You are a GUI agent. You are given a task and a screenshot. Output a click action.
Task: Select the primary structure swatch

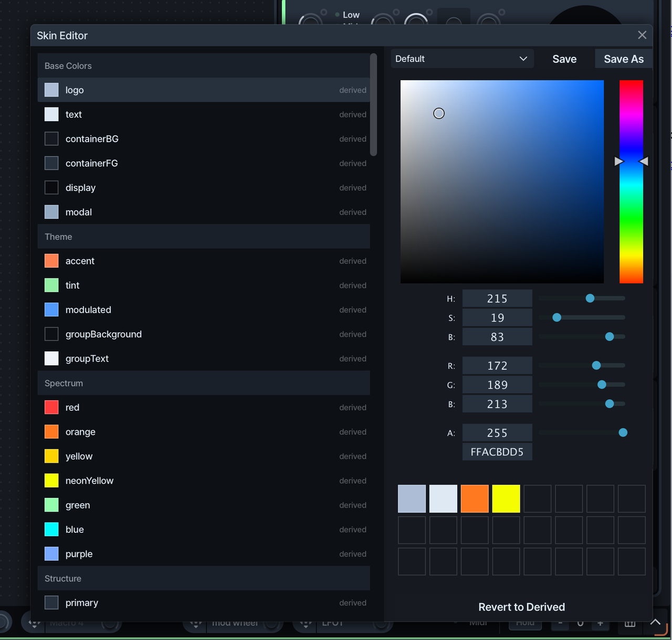click(51, 602)
